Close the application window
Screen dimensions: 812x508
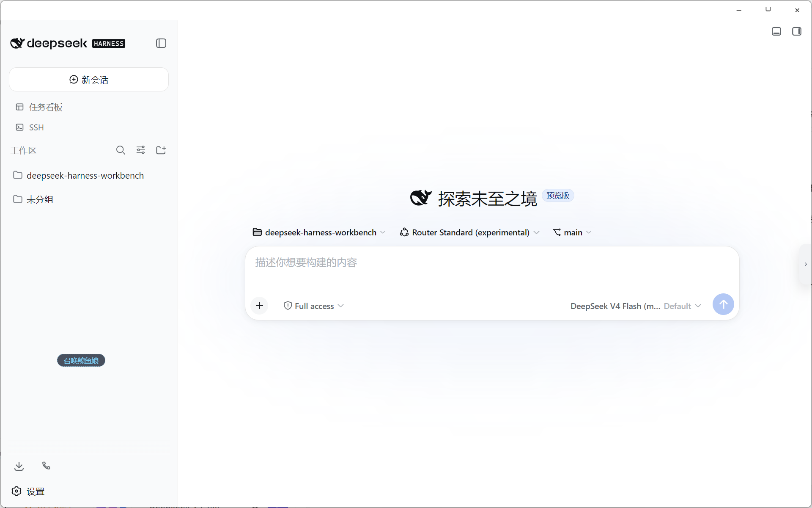(x=797, y=10)
